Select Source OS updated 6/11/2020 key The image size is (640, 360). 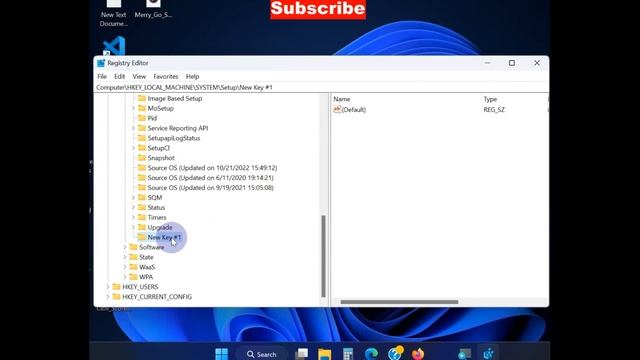click(211, 178)
